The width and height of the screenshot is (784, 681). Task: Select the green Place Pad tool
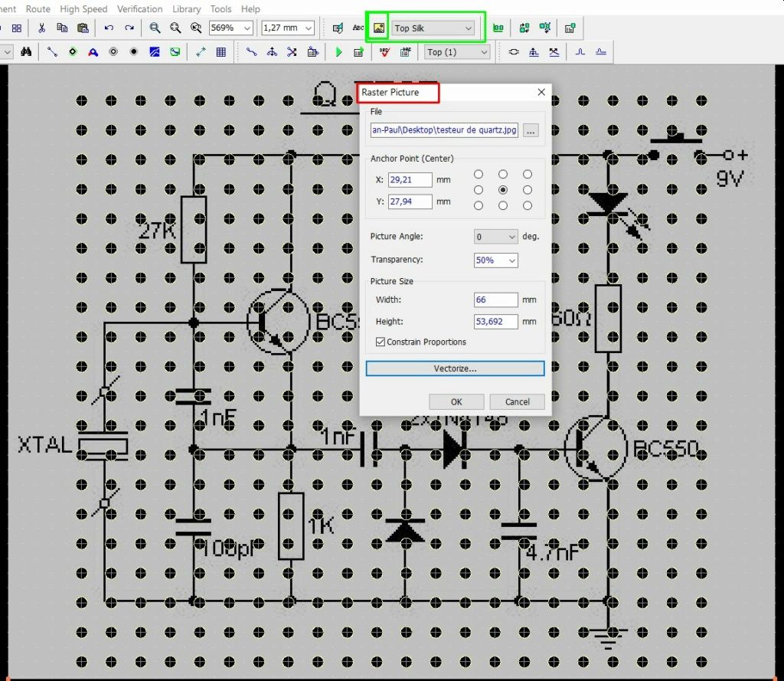[x=73, y=52]
